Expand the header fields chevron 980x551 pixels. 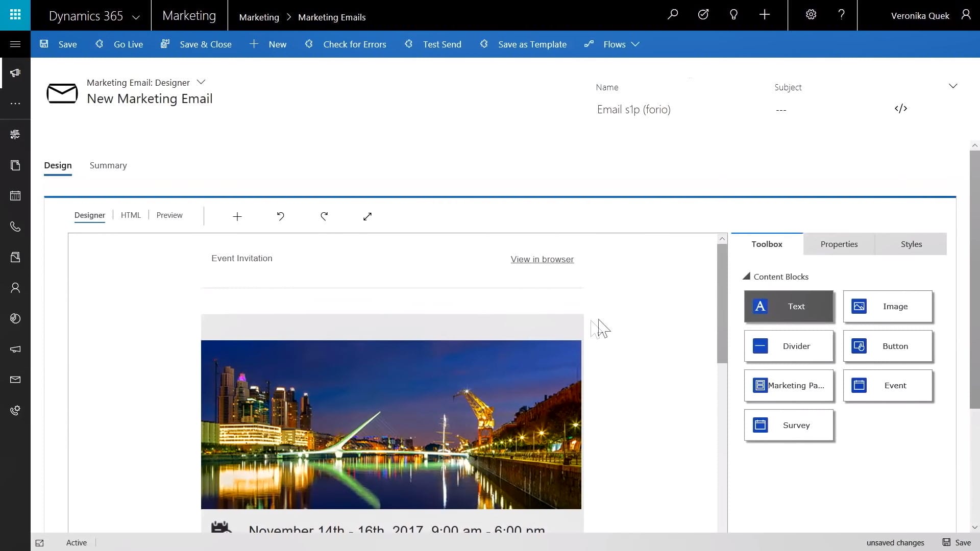click(x=953, y=86)
